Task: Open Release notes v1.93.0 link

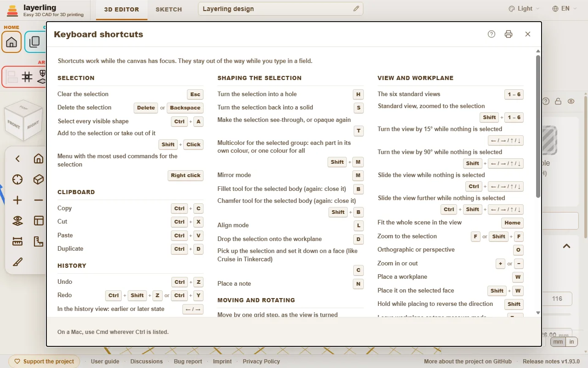Action: [551, 362]
